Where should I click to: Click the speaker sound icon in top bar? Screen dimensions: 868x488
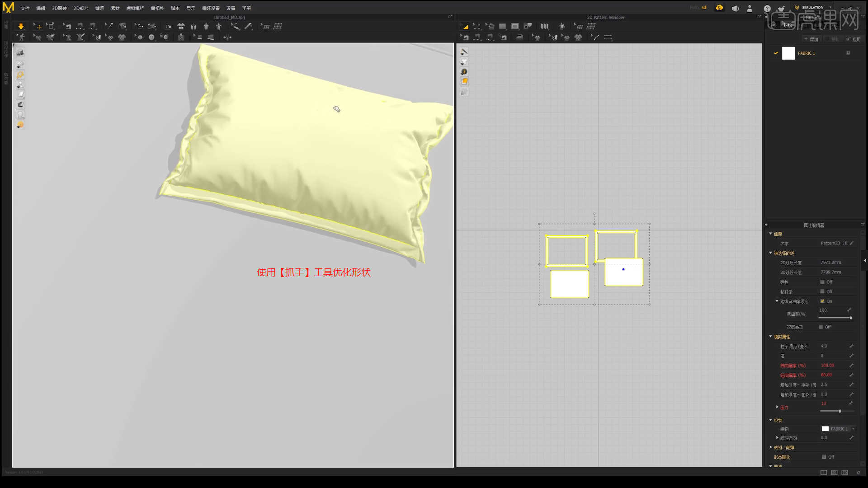tap(736, 8)
